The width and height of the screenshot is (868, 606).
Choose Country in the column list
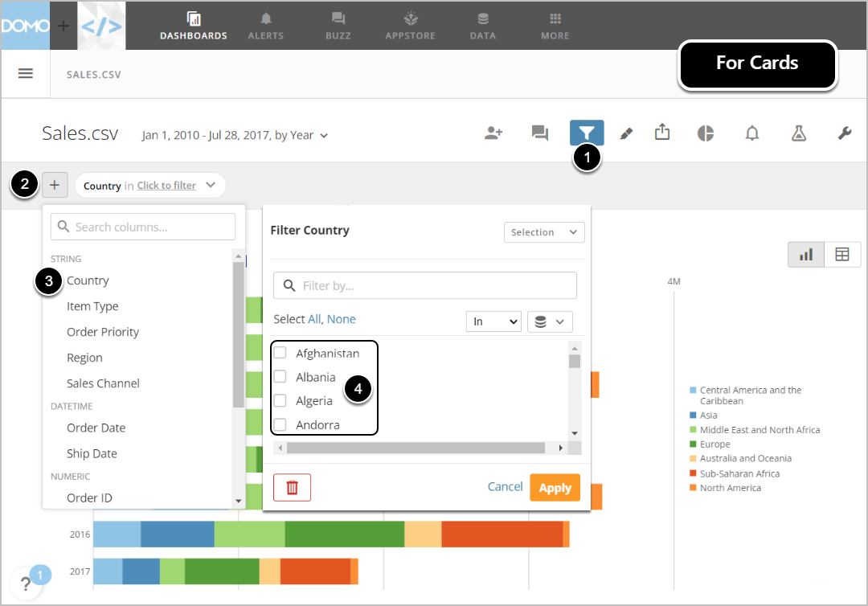(x=88, y=280)
